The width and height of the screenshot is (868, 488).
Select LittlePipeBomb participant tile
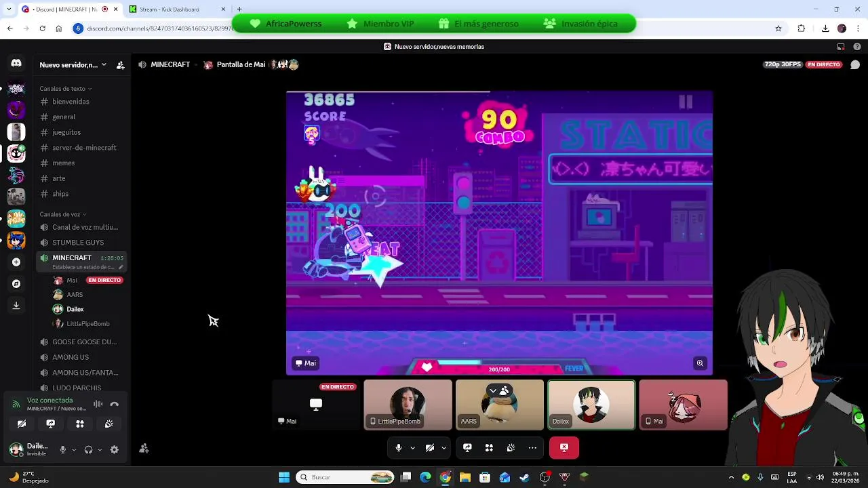(x=408, y=405)
